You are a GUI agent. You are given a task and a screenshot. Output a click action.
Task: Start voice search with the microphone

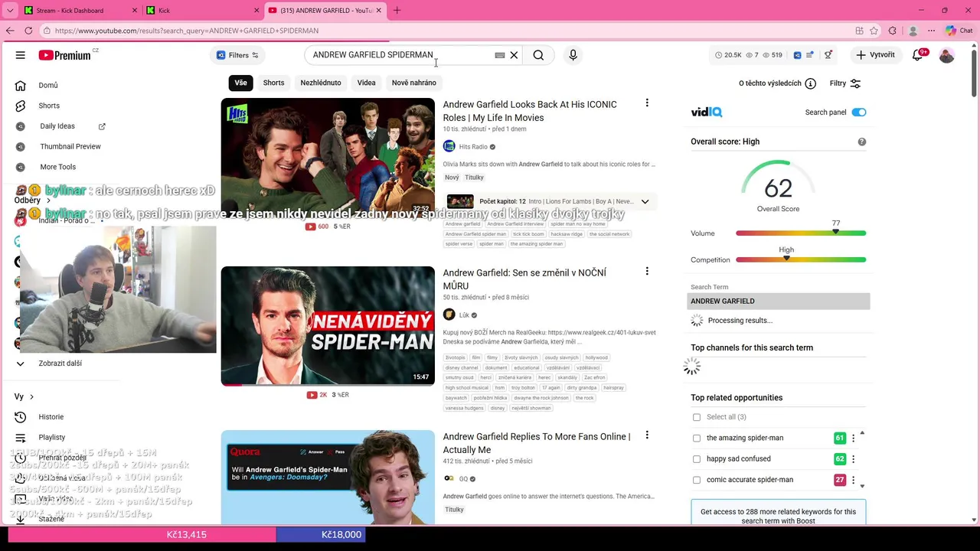(573, 55)
